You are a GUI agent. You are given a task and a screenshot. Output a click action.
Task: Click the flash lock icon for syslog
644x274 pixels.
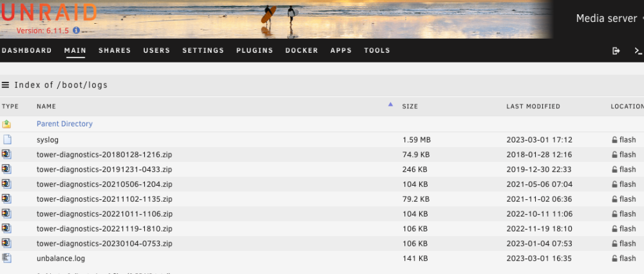point(614,140)
